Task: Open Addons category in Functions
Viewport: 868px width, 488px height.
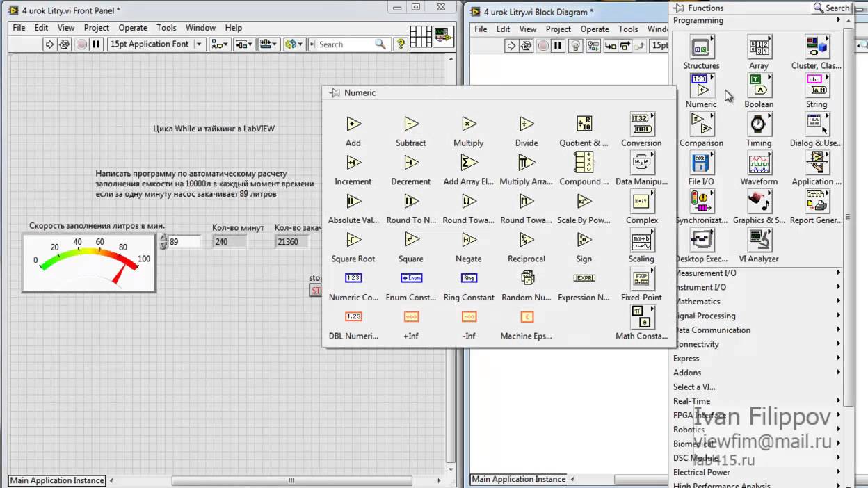Action: [x=758, y=373]
